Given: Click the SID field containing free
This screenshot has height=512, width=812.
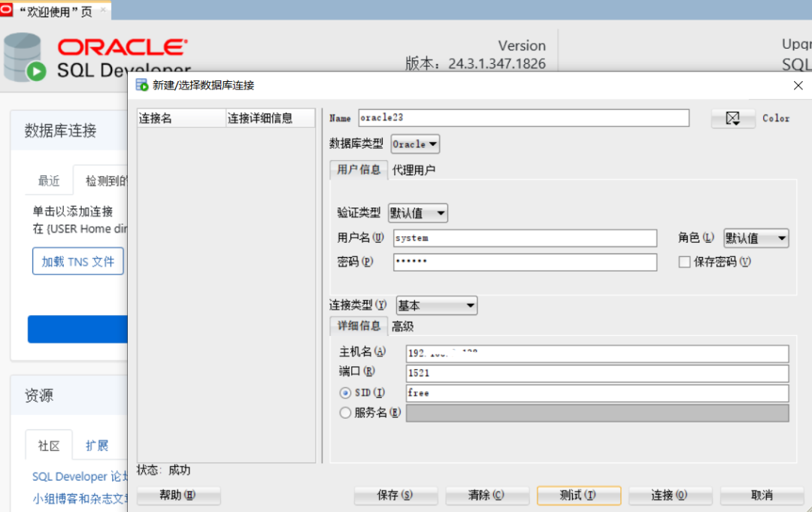Looking at the screenshot, I should pos(597,393).
